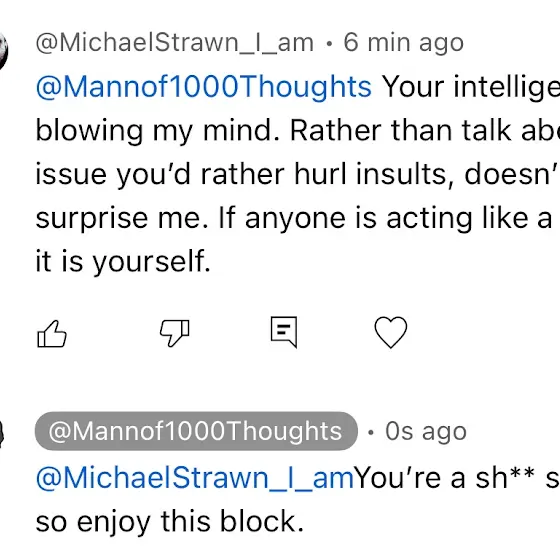This screenshot has width=560, height=560.
Task: Open MichaelStrawn_I_am's profile avatar
Action: coord(3,50)
